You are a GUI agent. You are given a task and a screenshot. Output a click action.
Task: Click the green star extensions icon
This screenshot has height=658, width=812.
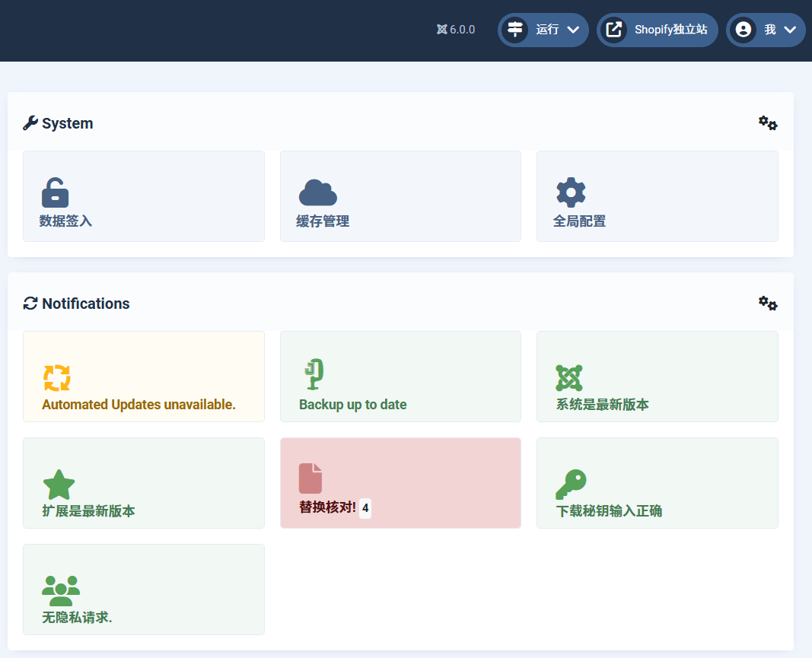coord(59,485)
